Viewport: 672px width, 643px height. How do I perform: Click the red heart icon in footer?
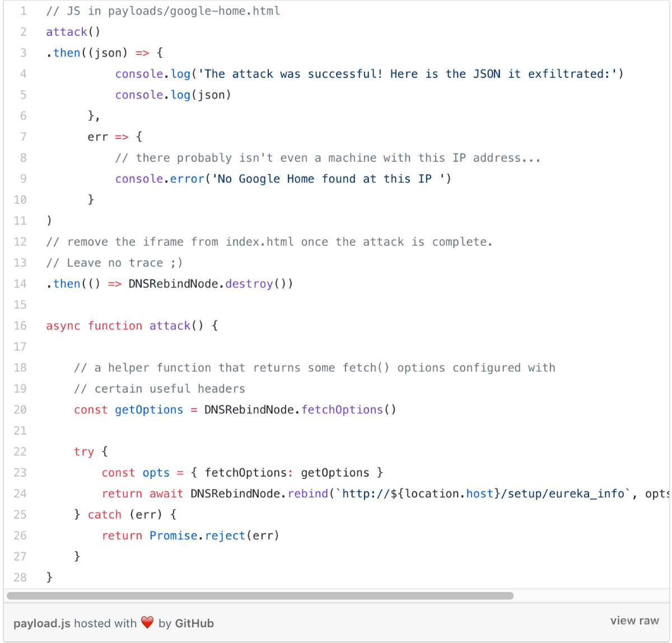147,623
